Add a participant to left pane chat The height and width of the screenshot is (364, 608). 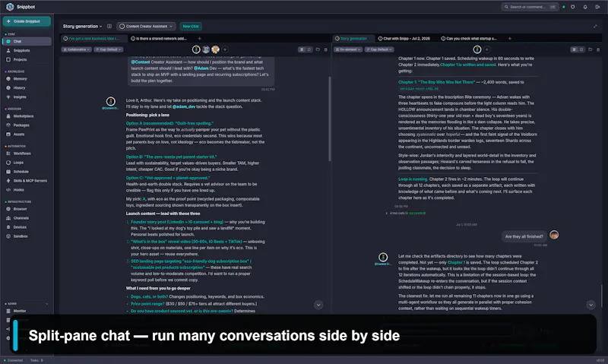pos(225,49)
